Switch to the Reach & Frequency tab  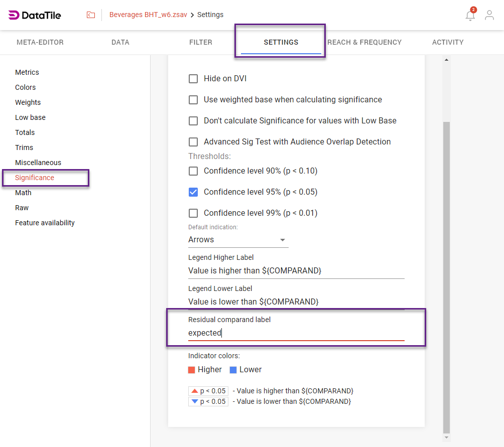364,43
